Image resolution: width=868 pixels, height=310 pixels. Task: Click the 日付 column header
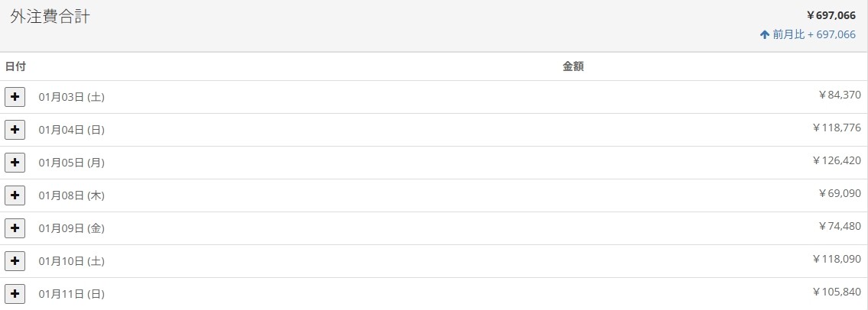pyautogui.click(x=15, y=66)
